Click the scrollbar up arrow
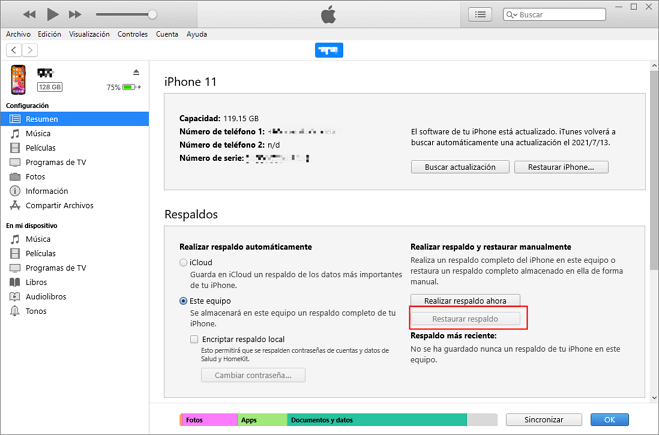Screen dimensions: 659x435 point(654,66)
